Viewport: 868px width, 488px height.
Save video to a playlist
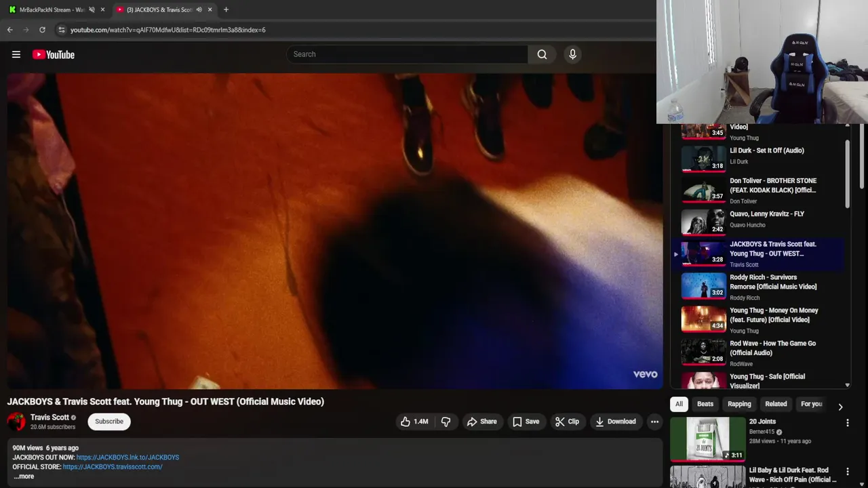526,422
